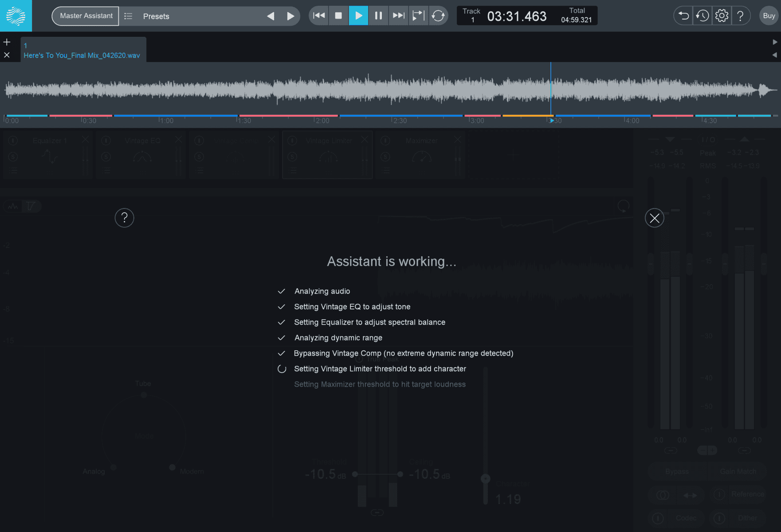Toggle the Vintage Limiter module power button
This screenshot has width=781, height=532.
coord(292,141)
